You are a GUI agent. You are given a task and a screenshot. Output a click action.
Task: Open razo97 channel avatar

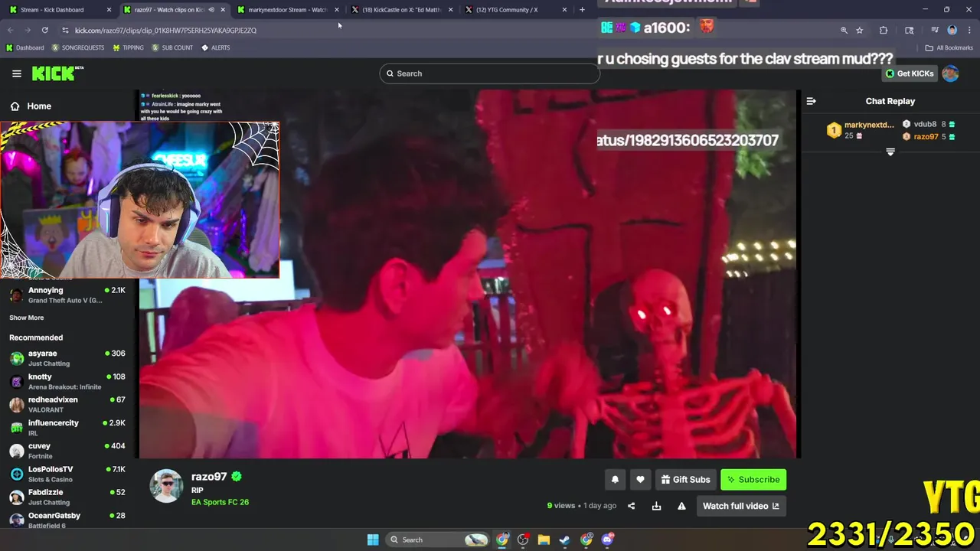[x=166, y=485]
